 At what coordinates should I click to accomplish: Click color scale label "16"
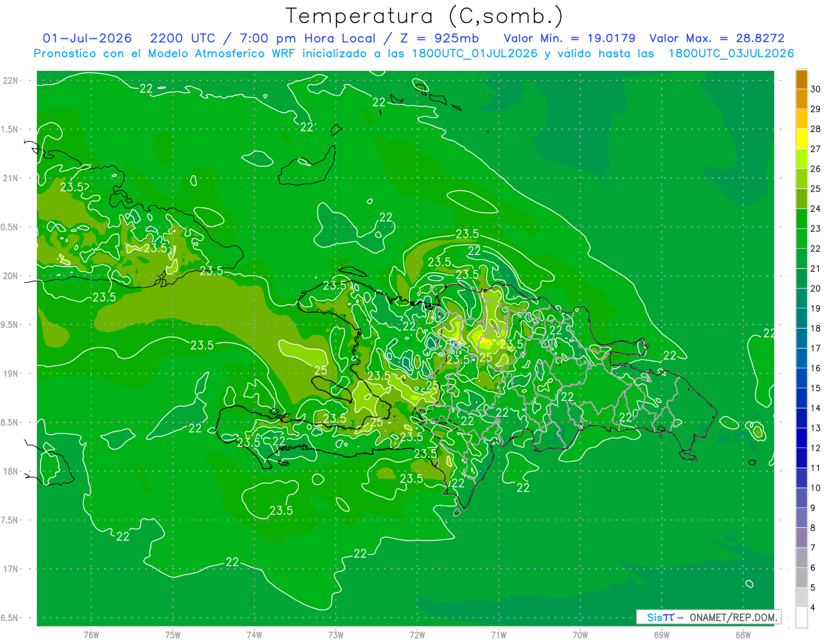click(816, 368)
